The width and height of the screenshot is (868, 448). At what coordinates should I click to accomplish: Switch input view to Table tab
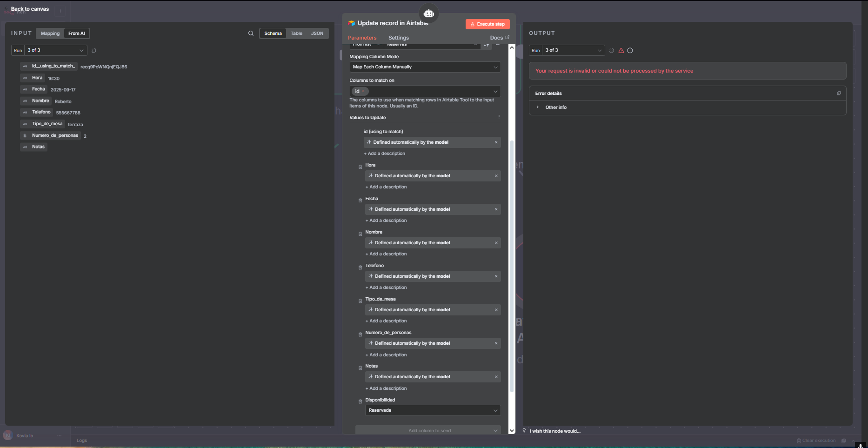point(296,33)
